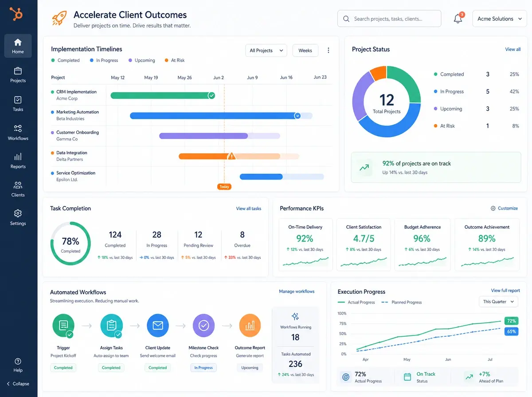
Task: Open the Budget Adherence KPI card
Action: click(422, 244)
